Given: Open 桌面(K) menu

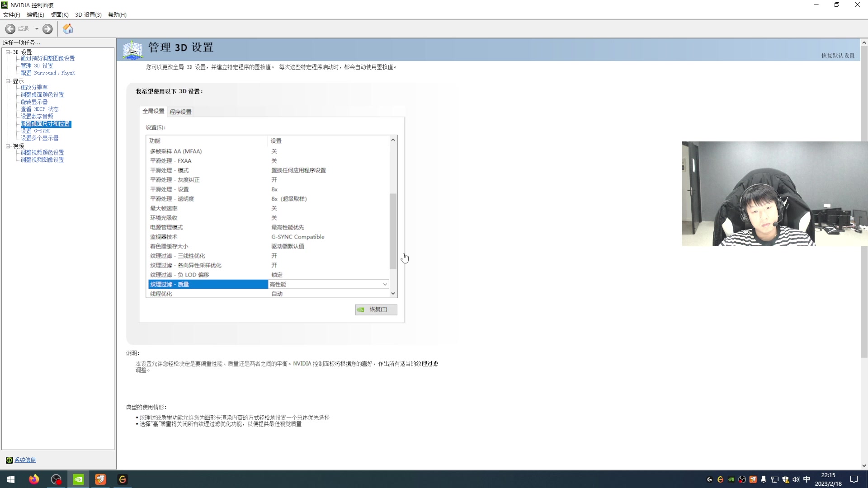Looking at the screenshot, I should (59, 15).
